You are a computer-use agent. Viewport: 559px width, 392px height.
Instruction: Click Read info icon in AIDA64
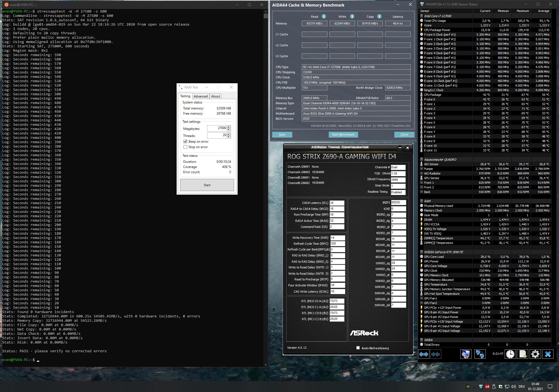click(324, 16)
